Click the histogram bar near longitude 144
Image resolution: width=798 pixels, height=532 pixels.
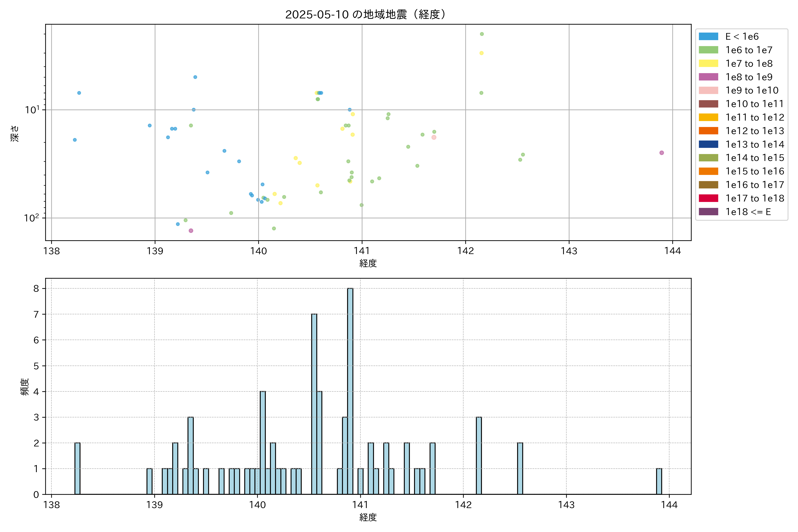point(659,481)
